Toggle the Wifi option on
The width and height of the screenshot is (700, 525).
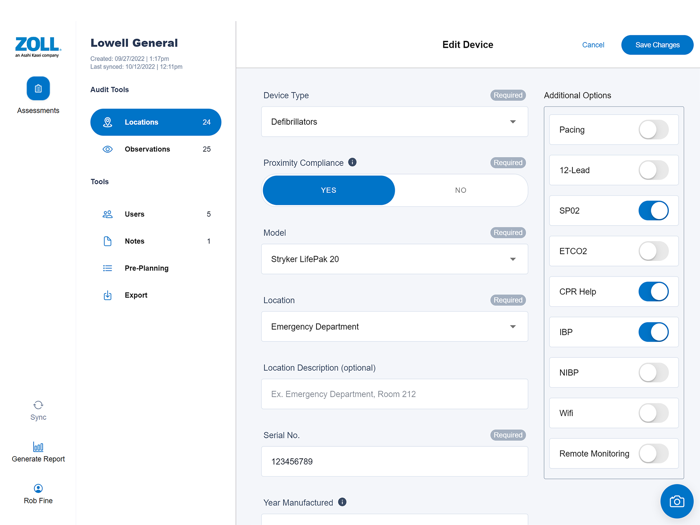[x=654, y=413]
